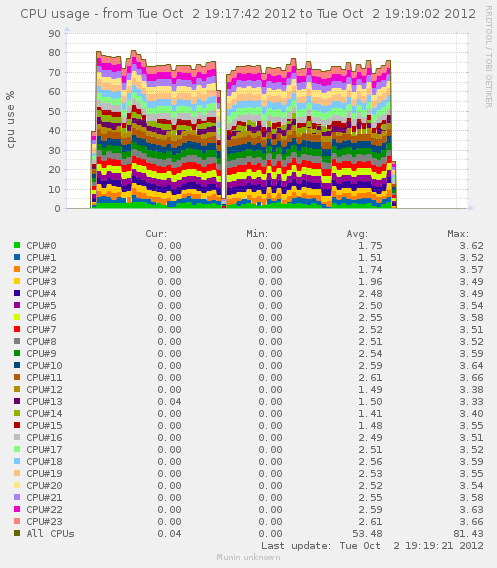497x568 pixels.
Task: Click the CPU#18 light blue legend swatch
Action: [x=17, y=461]
